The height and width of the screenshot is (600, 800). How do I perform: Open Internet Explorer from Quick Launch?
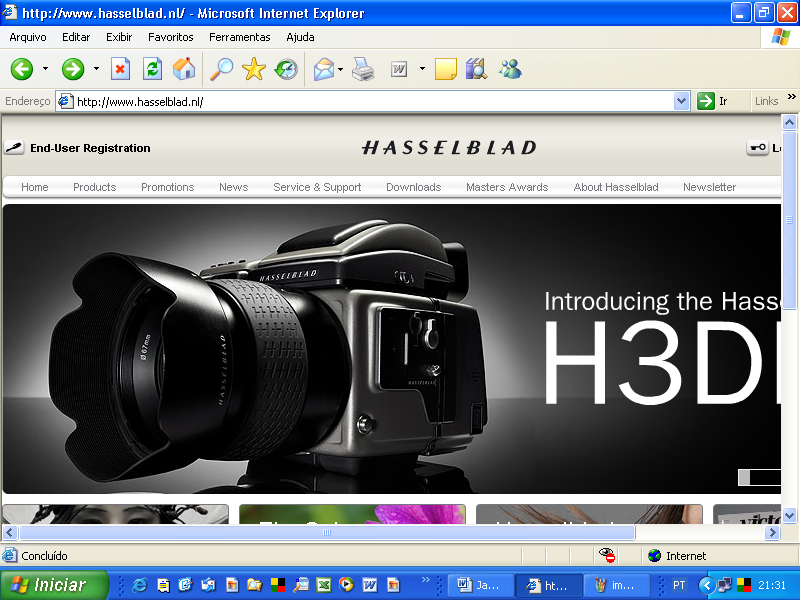pyautogui.click(x=139, y=585)
